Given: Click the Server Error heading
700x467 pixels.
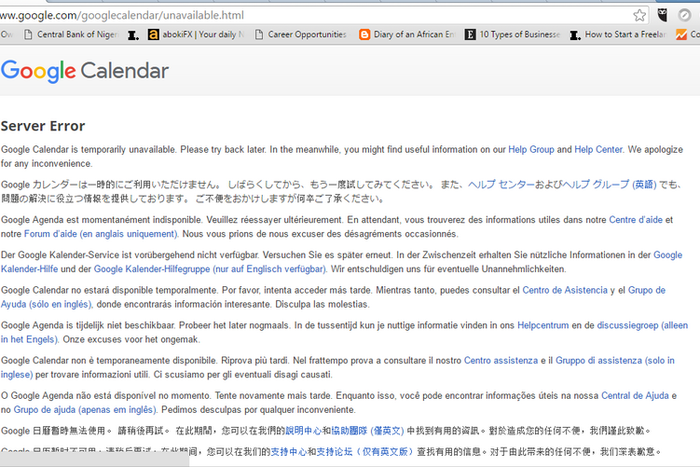Looking at the screenshot, I should pos(43,126).
